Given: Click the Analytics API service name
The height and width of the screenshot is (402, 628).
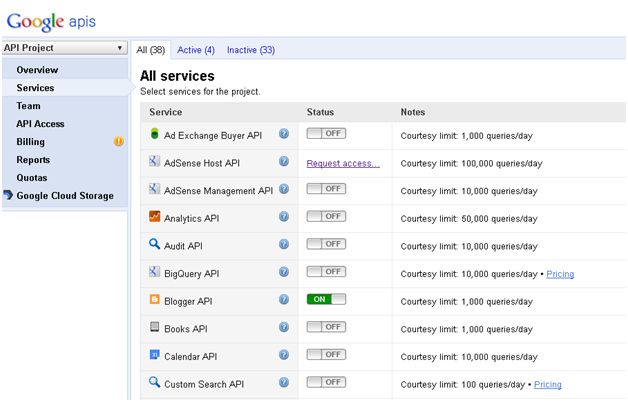Looking at the screenshot, I should pyautogui.click(x=191, y=219).
